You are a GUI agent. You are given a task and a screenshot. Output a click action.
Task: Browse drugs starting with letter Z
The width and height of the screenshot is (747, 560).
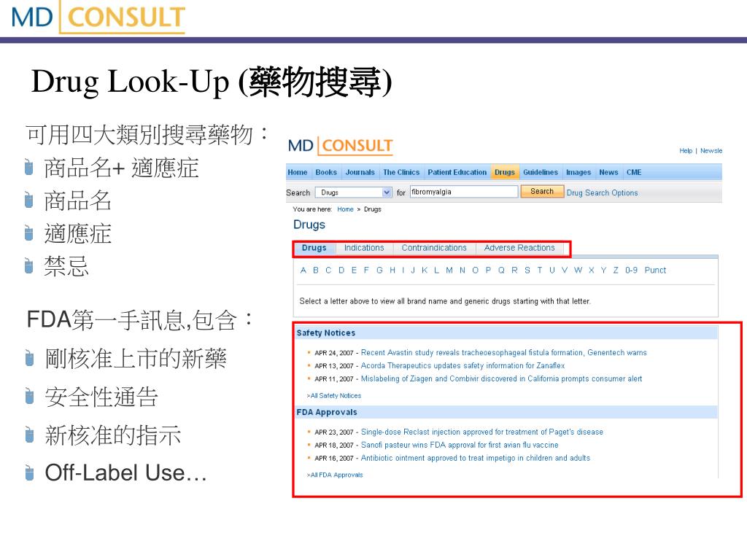[x=616, y=271]
